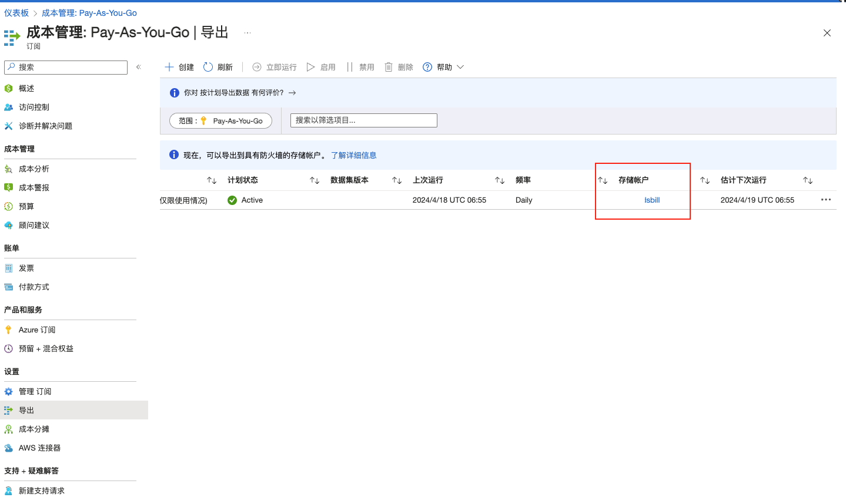846x504 pixels.
Task: Select the 发票 menu item
Action: click(x=26, y=268)
